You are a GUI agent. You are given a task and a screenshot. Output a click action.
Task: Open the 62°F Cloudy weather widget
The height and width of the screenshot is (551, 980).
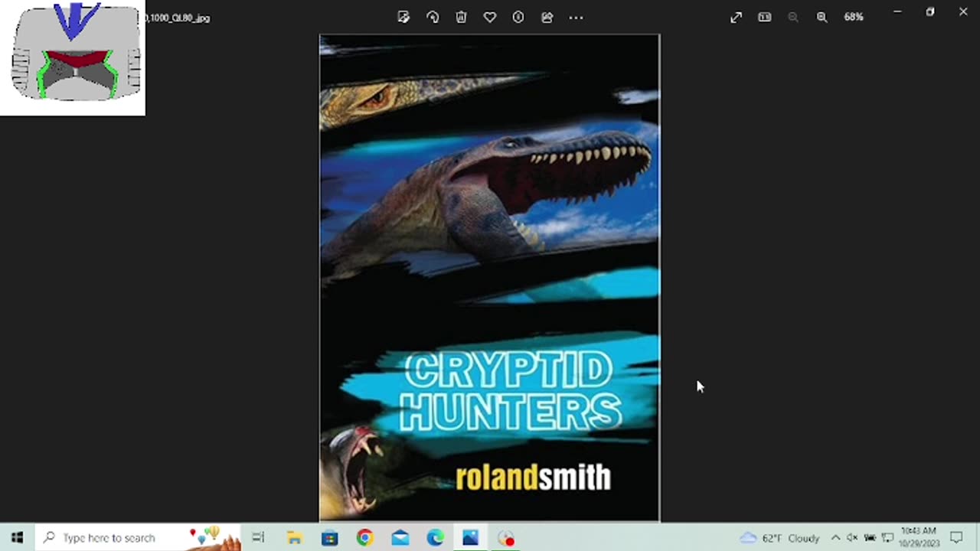[780, 538]
